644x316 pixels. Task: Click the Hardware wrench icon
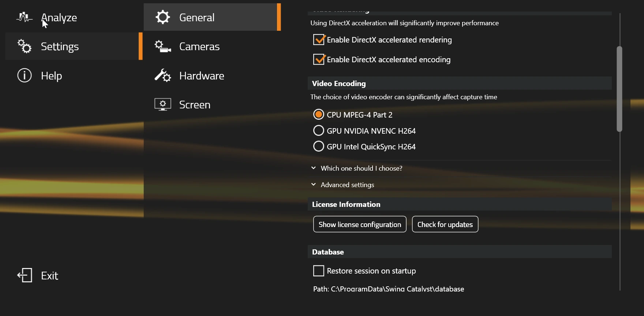click(163, 75)
